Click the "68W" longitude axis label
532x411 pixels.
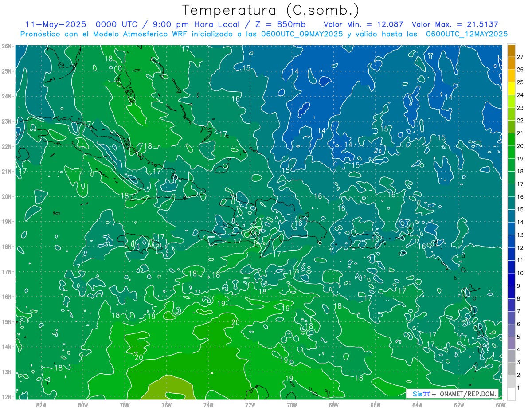coord(334,405)
